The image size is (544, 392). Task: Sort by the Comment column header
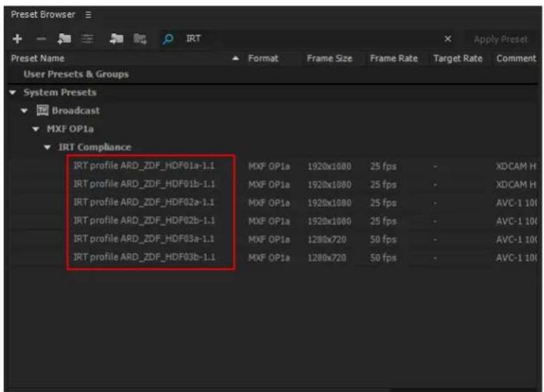click(x=516, y=58)
